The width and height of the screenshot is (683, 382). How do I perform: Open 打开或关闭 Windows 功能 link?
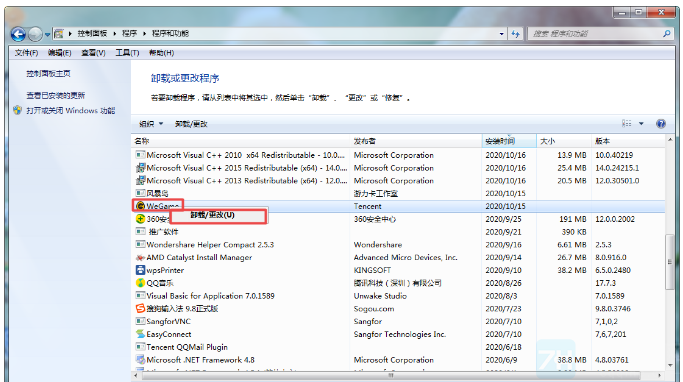tap(71, 111)
